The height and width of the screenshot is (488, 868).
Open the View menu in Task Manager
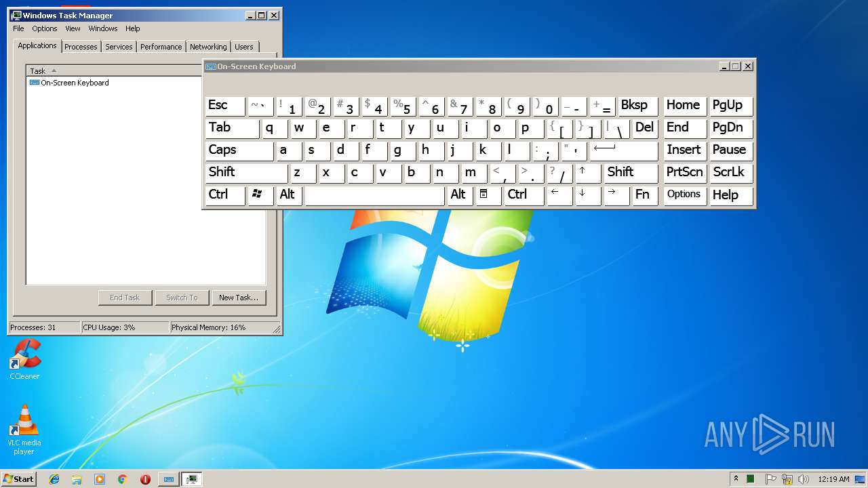pyautogui.click(x=73, y=28)
